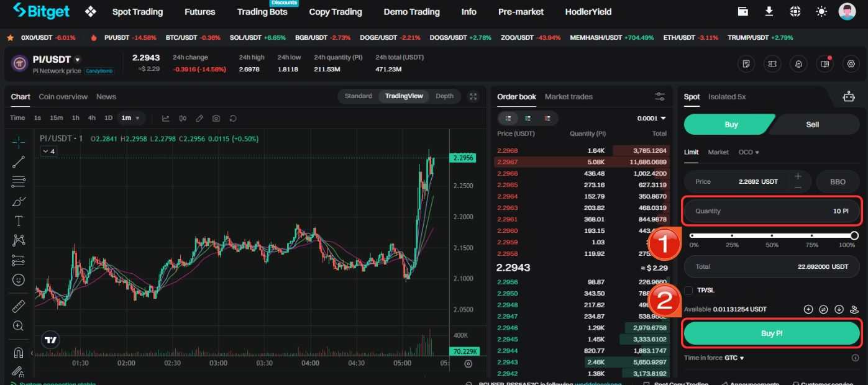Switch to Sell side
The height and width of the screenshot is (385, 868).
[813, 124]
